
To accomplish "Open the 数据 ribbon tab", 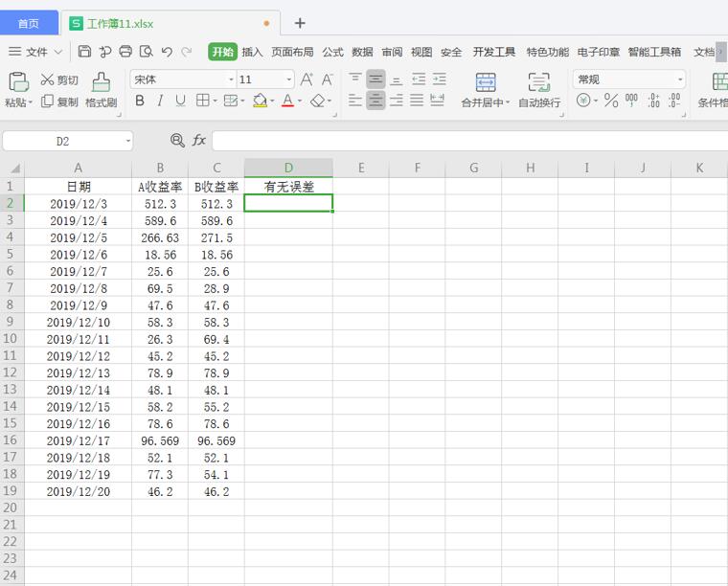I will 363,52.
